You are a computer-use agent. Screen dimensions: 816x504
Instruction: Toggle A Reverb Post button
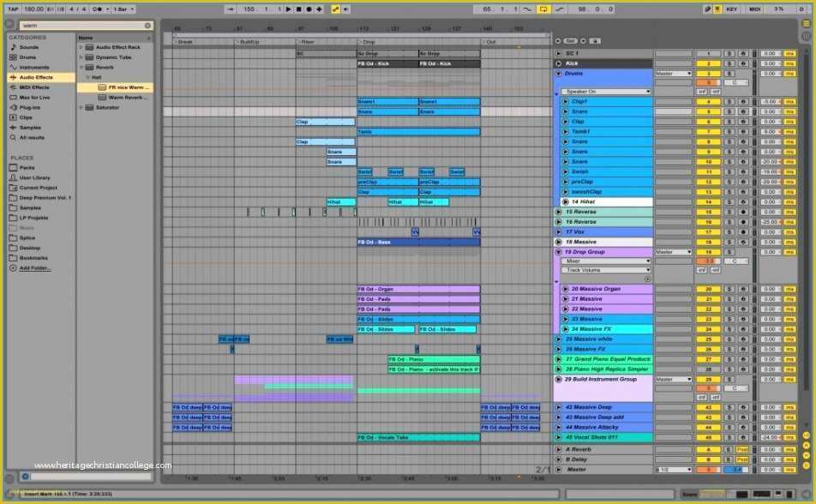click(742, 449)
